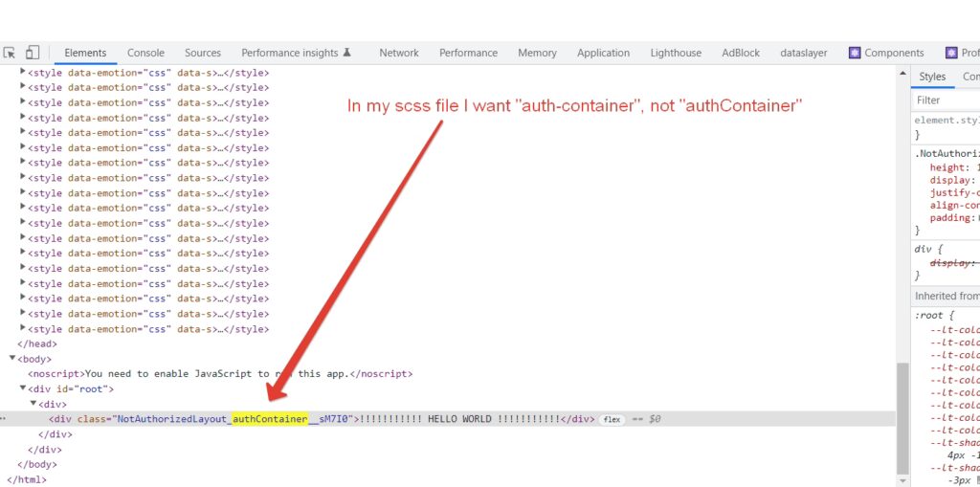Collapse the div id="root" node
Image resolution: width=980 pixels, height=487 pixels.
coord(23,388)
